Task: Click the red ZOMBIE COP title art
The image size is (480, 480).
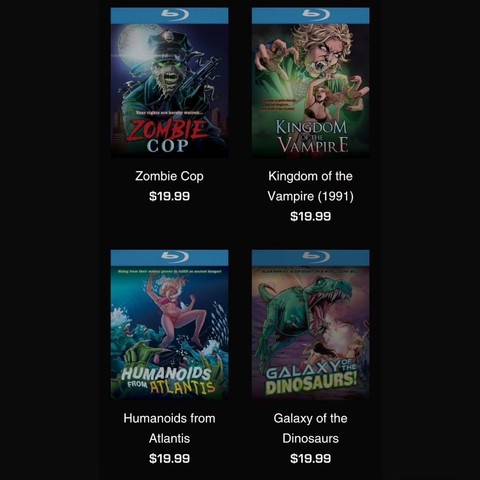Action: coord(168,136)
